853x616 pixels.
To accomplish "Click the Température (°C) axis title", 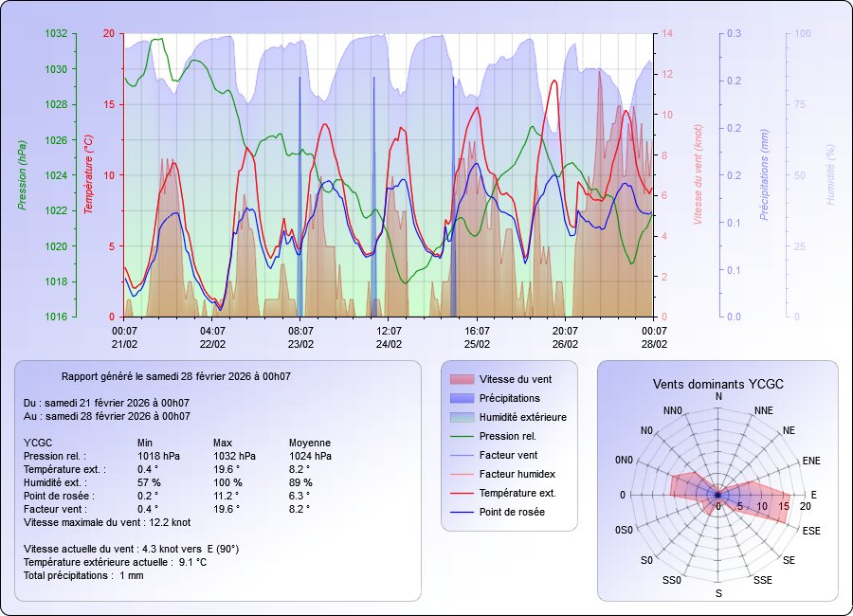I will (x=88, y=174).
